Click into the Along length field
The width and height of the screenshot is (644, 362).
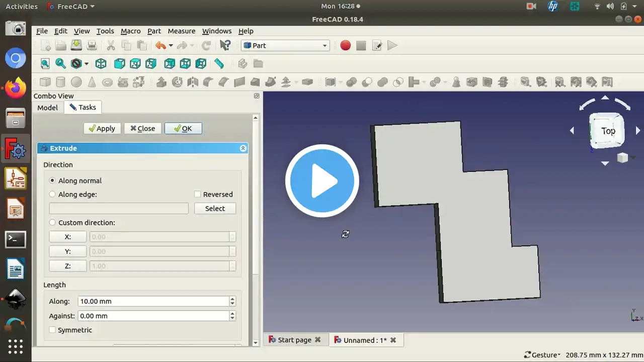tap(154, 301)
